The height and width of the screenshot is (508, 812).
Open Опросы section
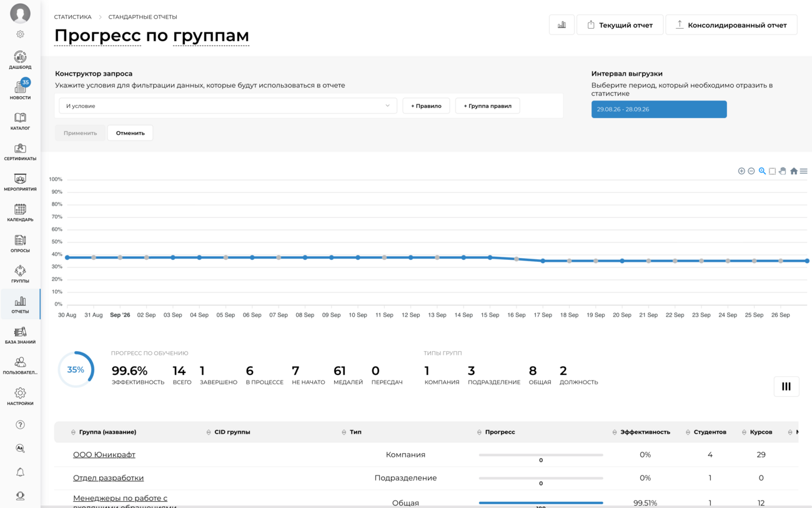point(20,244)
